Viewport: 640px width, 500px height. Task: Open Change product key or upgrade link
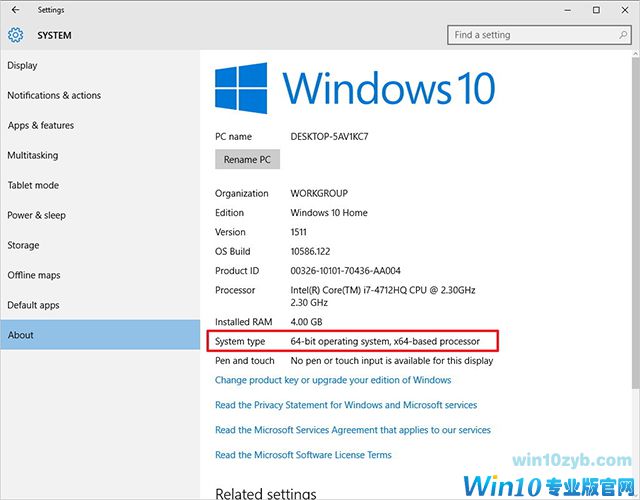[x=333, y=380]
